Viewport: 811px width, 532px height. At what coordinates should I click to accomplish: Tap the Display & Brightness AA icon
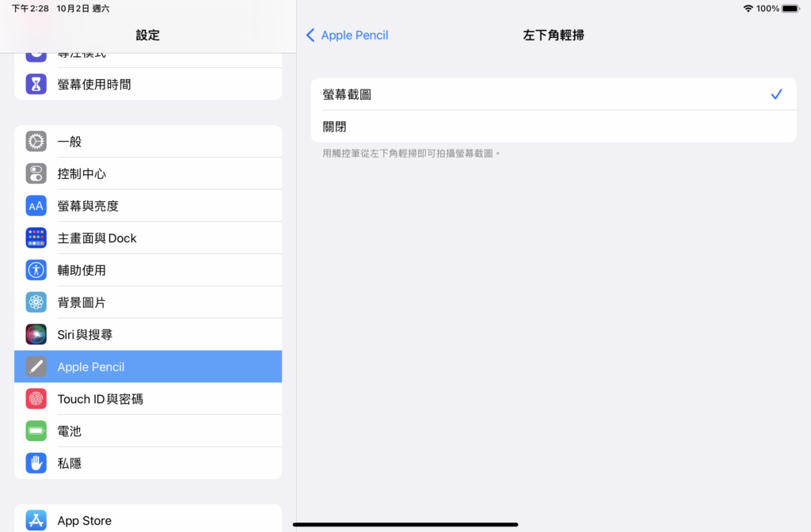(x=36, y=206)
